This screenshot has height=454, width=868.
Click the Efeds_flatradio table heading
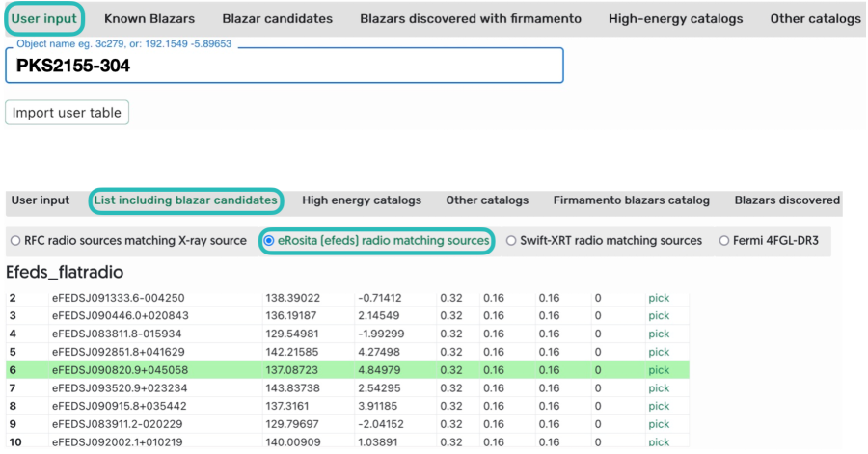[65, 272]
